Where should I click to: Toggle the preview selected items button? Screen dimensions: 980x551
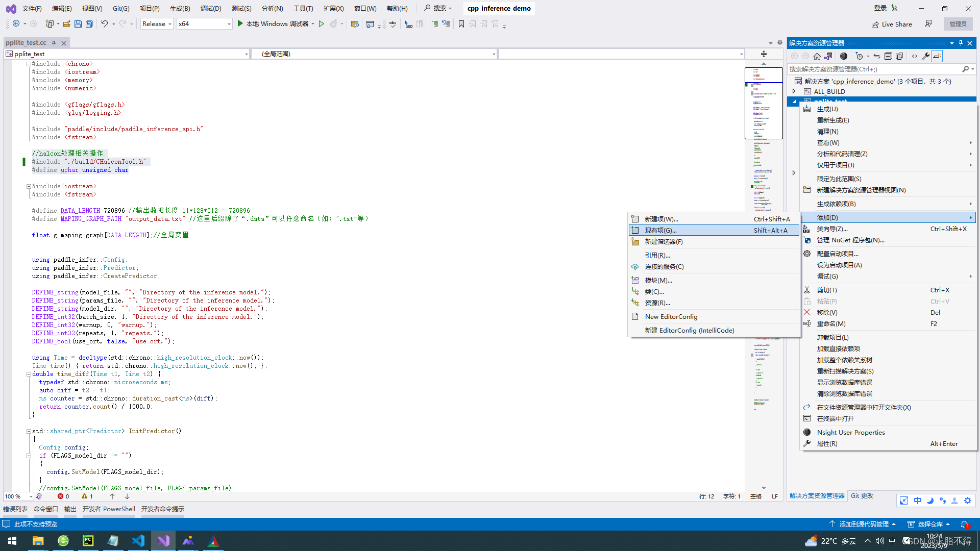(x=937, y=56)
